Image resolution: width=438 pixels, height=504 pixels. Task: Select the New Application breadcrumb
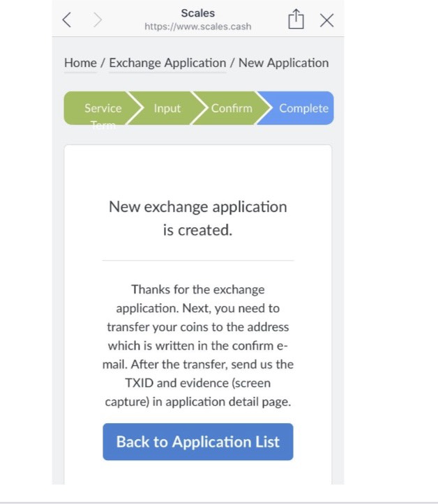284,63
